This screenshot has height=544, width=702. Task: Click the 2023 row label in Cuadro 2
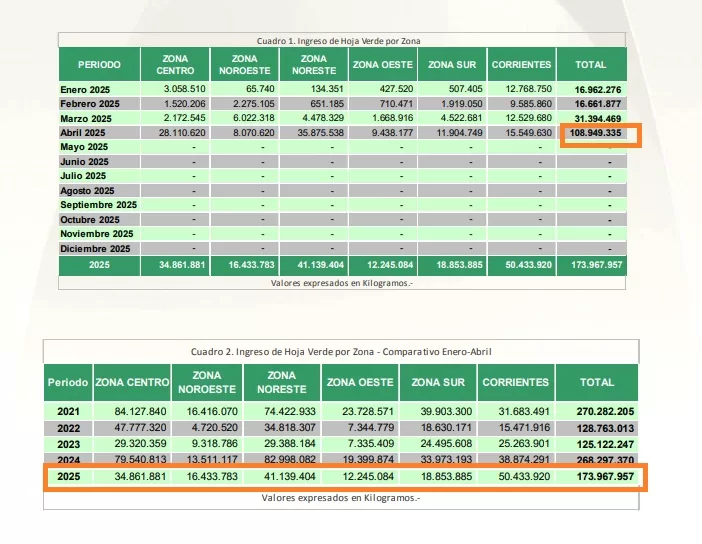[67, 444]
